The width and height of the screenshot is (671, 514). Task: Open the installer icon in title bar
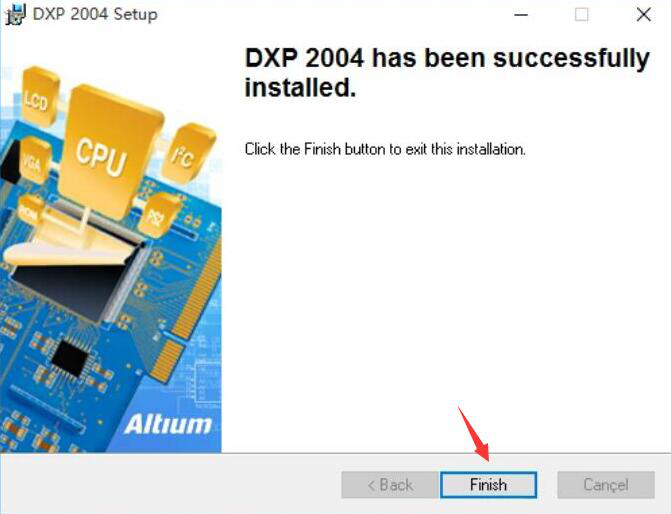[x=15, y=14]
